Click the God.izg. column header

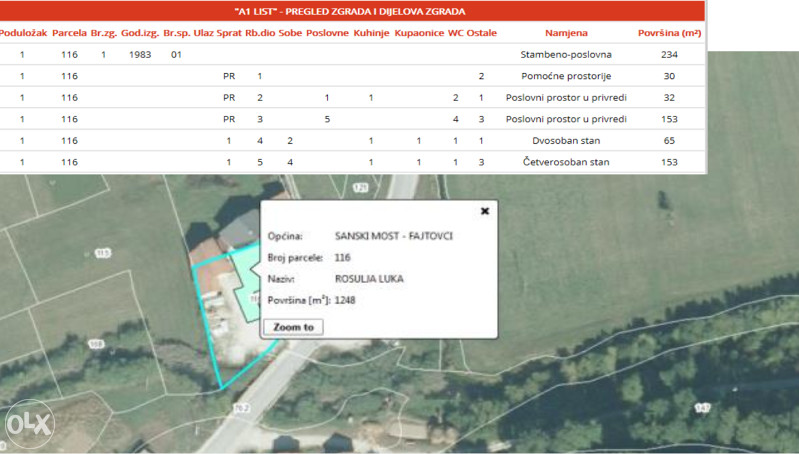[140, 33]
